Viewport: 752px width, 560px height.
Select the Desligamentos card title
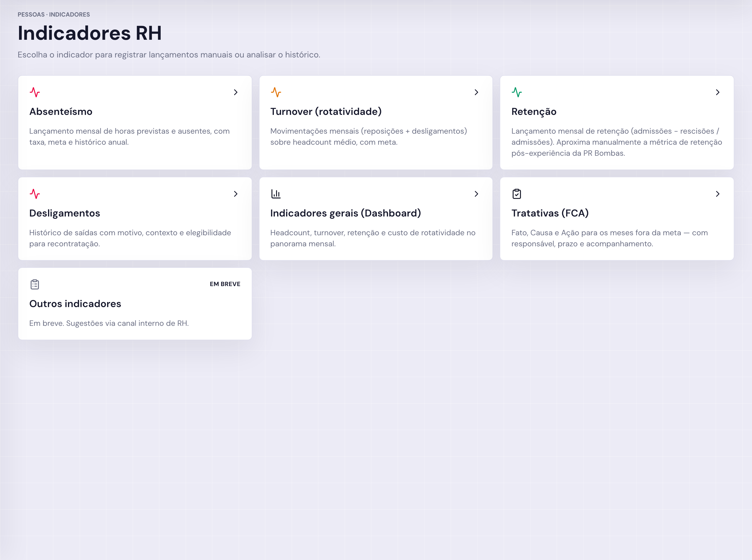[x=65, y=213]
